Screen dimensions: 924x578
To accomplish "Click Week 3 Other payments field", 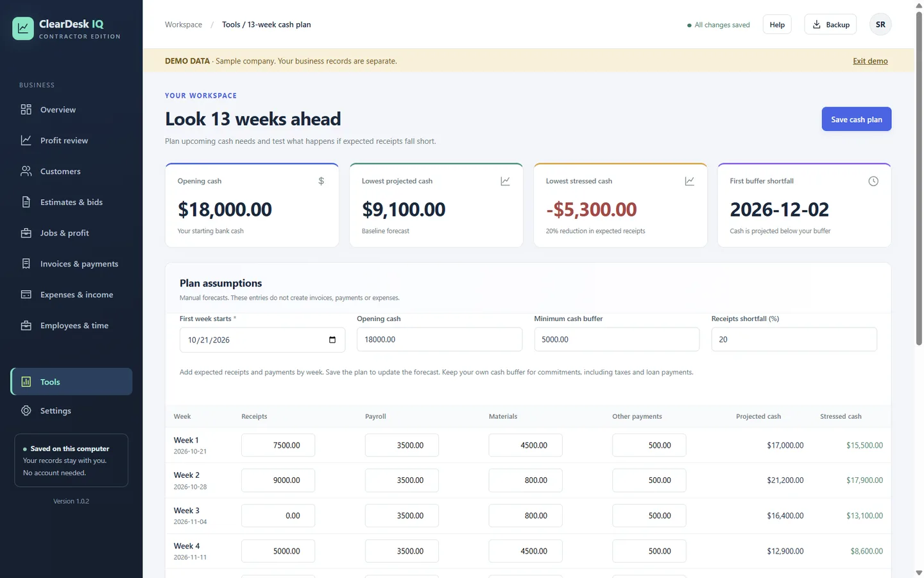I will pyautogui.click(x=649, y=516).
